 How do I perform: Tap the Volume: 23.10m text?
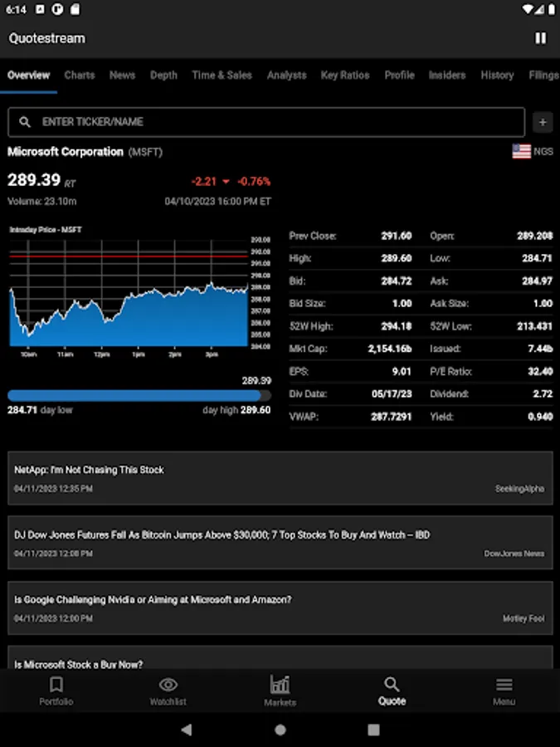pos(42,202)
